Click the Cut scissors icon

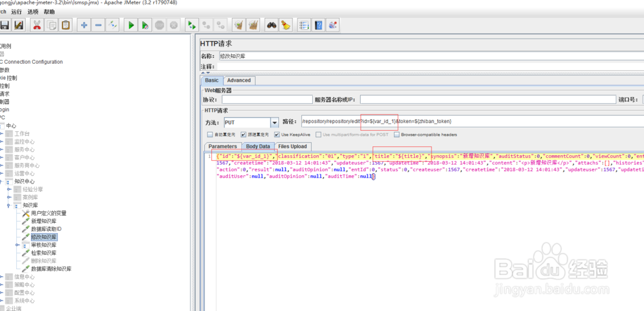point(37,25)
